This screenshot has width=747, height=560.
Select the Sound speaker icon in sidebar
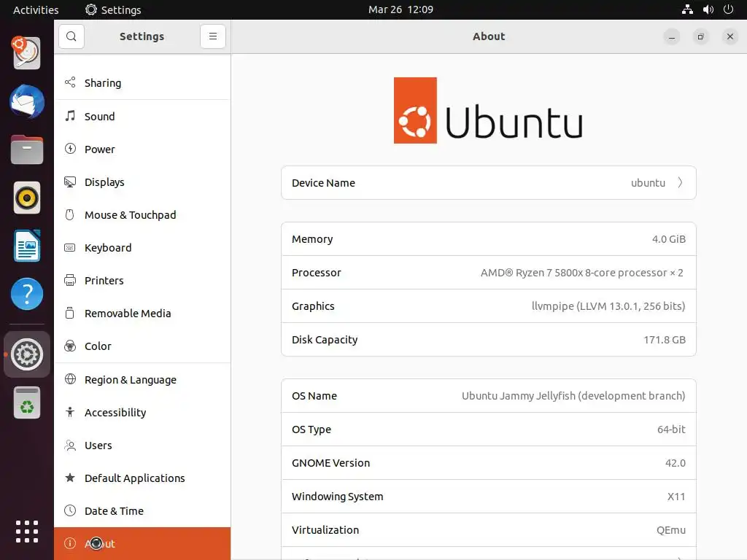pyautogui.click(x=70, y=116)
